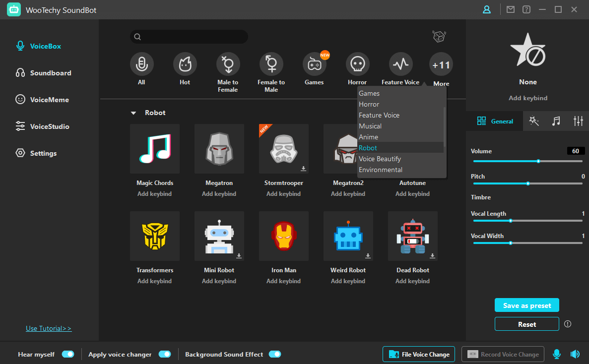Choose Feature Voice in the dropdown list
This screenshot has width=589, height=364.
[x=400, y=115]
